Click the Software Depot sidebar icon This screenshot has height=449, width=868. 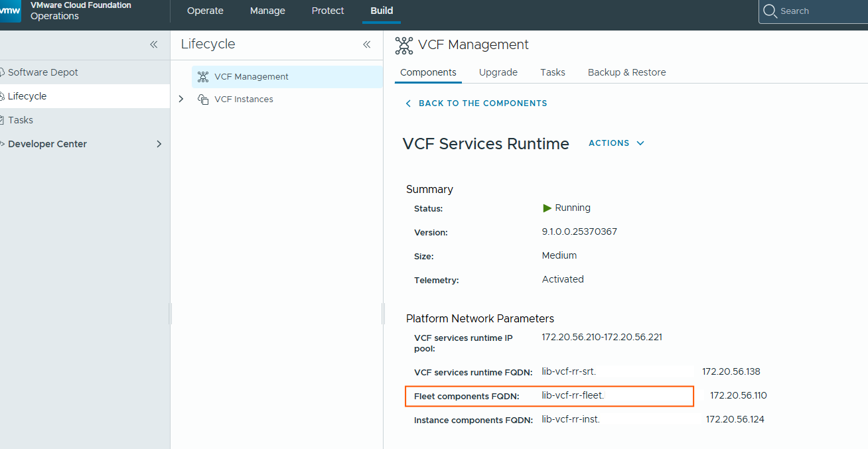pyautogui.click(x=3, y=72)
